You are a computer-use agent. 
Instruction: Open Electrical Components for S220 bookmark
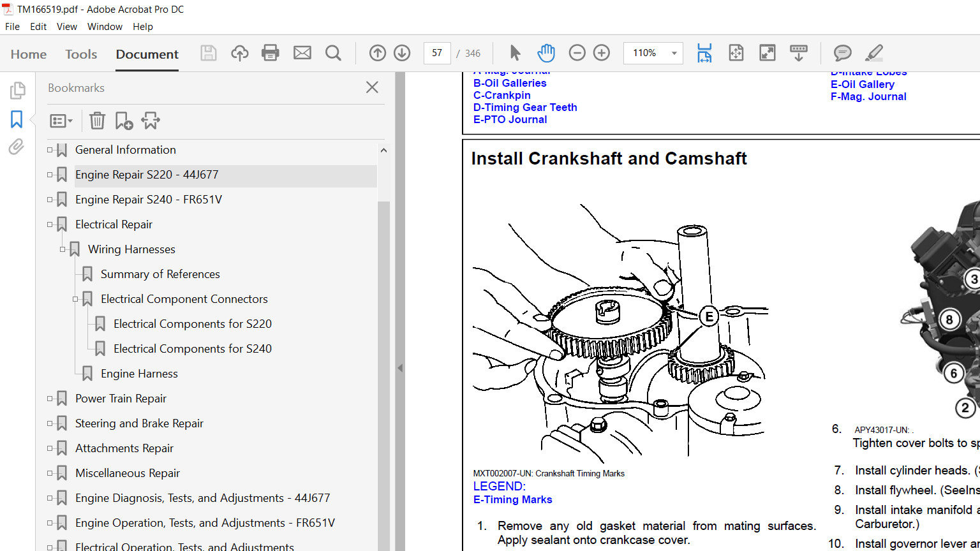tap(193, 324)
